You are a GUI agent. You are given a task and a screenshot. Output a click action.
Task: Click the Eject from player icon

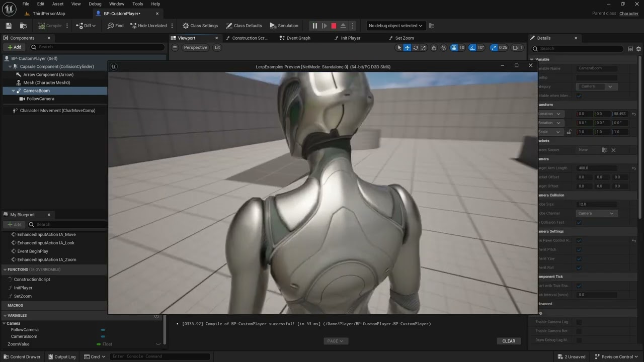(343, 26)
